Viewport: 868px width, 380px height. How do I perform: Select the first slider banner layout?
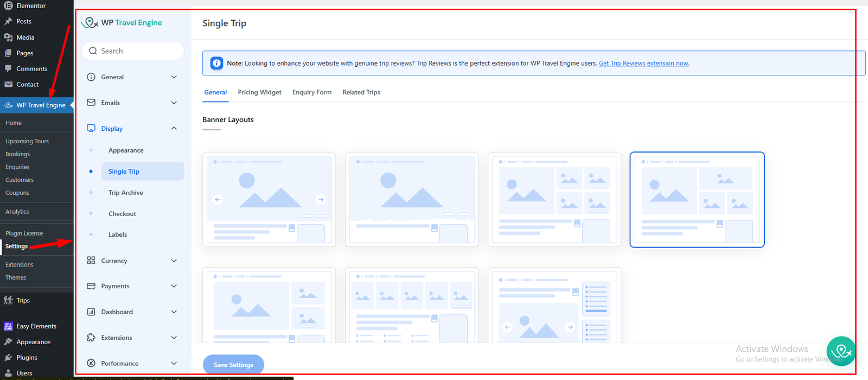pos(269,200)
